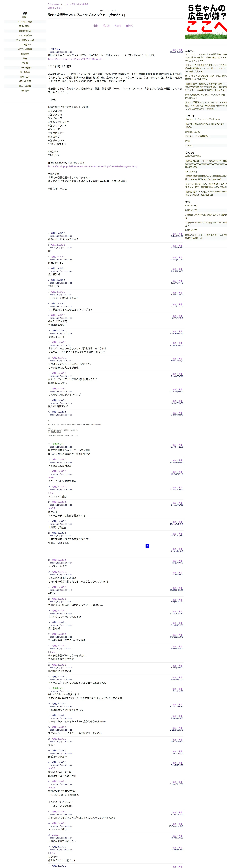Open 純情恋愛 board in sidebar
Viewport: 227px width, 868px height.
pyautogui.click(x=25, y=54)
